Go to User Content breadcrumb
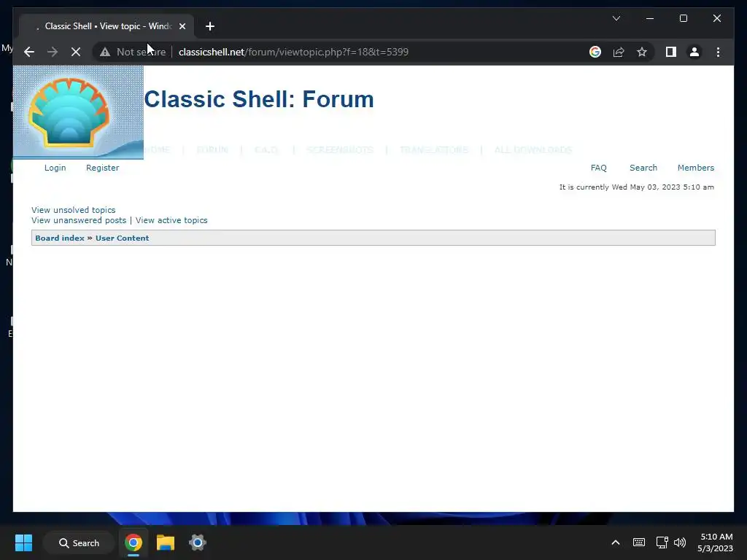Image resolution: width=747 pixels, height=560 pixels. pos(122,238)
